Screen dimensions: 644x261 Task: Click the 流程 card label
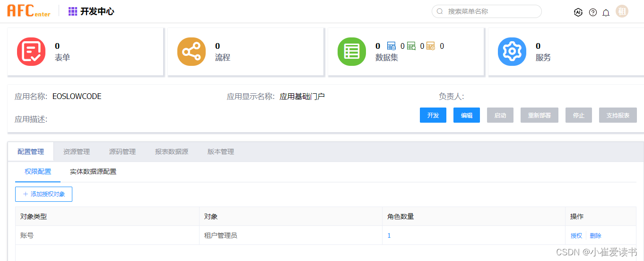click(223, 58)
